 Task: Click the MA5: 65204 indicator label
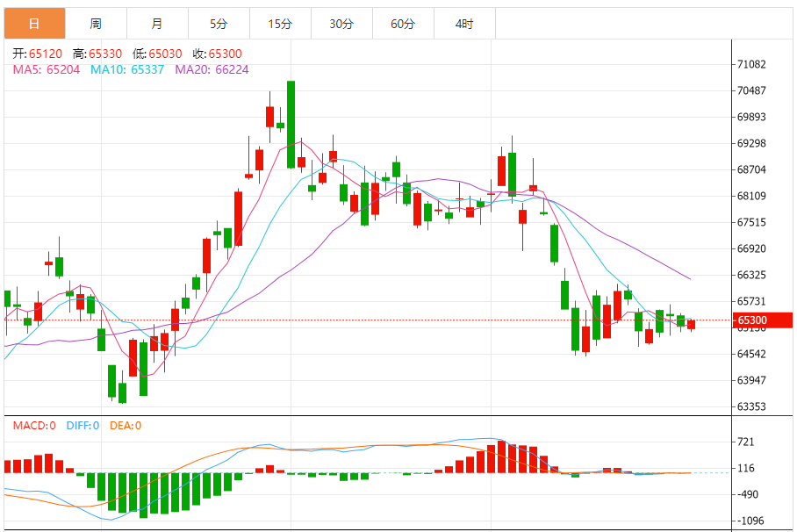click(x=47, y=69)
